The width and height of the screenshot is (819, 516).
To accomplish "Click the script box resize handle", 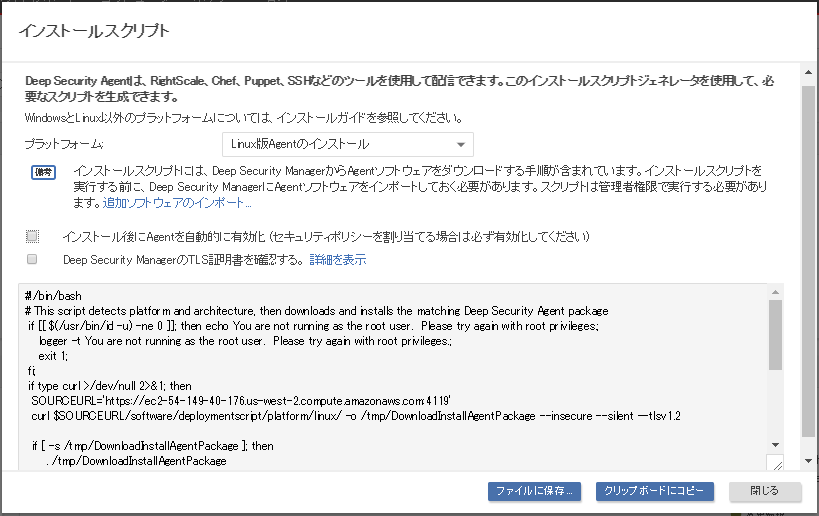I will (x=776, y=462).
